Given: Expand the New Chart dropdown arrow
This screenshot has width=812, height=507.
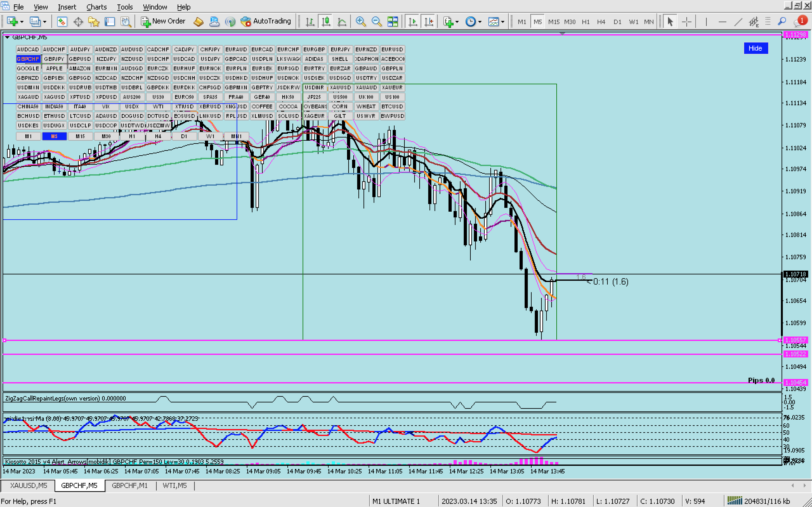Looking at the screenshot, I should pyautogui.click(x=22, y=22).
